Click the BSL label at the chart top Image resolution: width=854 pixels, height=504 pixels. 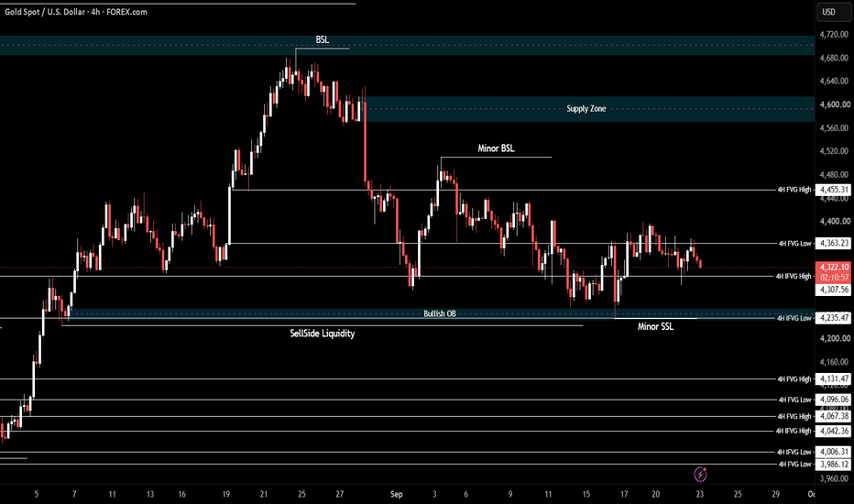322,39
